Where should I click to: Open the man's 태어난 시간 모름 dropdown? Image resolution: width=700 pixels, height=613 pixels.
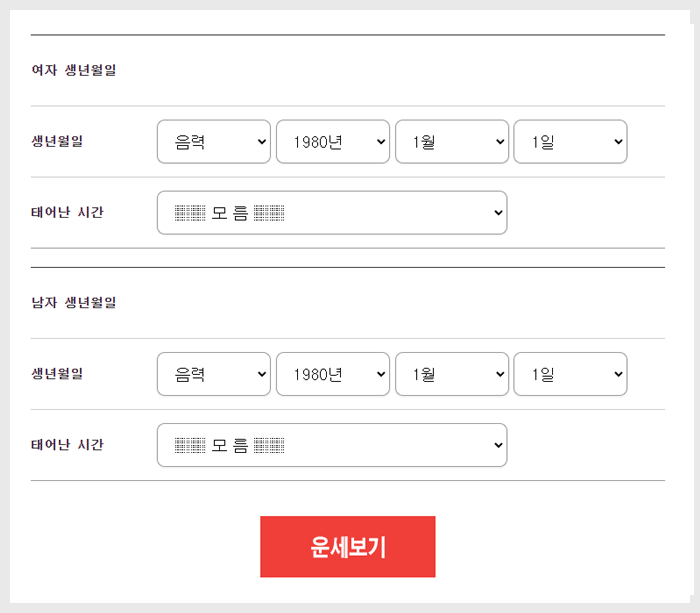point(332,445)
